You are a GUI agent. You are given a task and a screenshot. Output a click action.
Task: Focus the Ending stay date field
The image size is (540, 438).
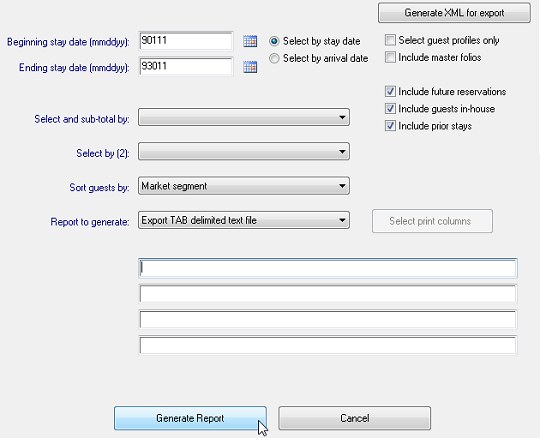click(186, 66)
